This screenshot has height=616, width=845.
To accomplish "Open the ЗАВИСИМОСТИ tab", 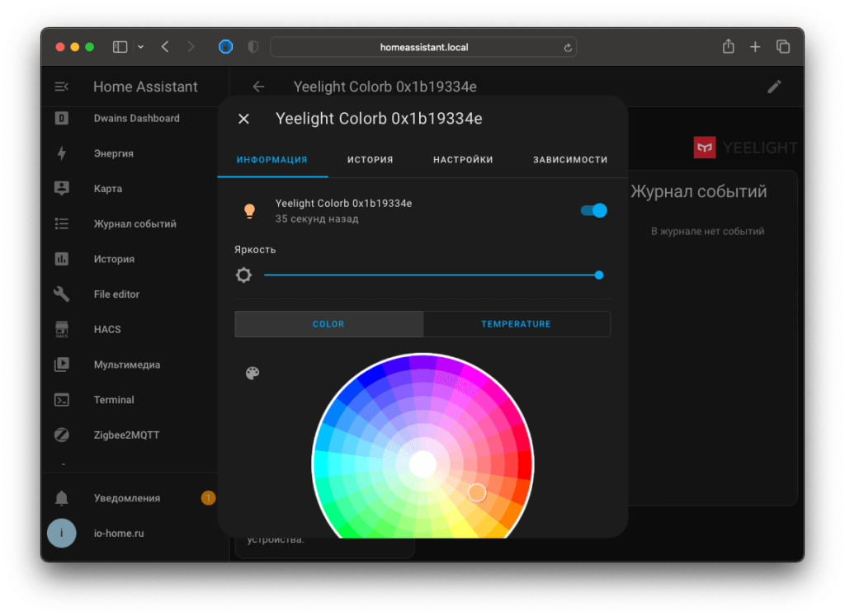I will [570, 160].
